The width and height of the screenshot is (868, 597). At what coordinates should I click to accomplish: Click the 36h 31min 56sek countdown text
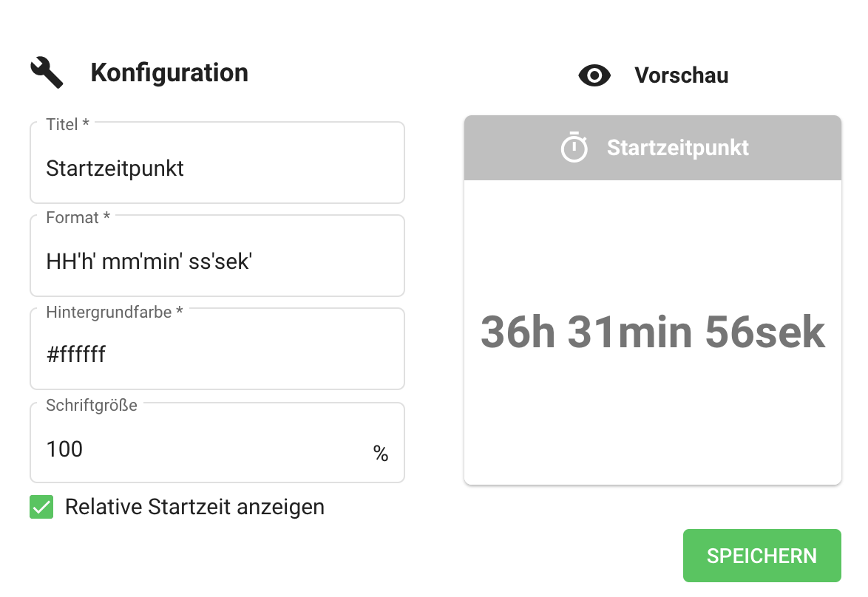[x=652, y=332]
